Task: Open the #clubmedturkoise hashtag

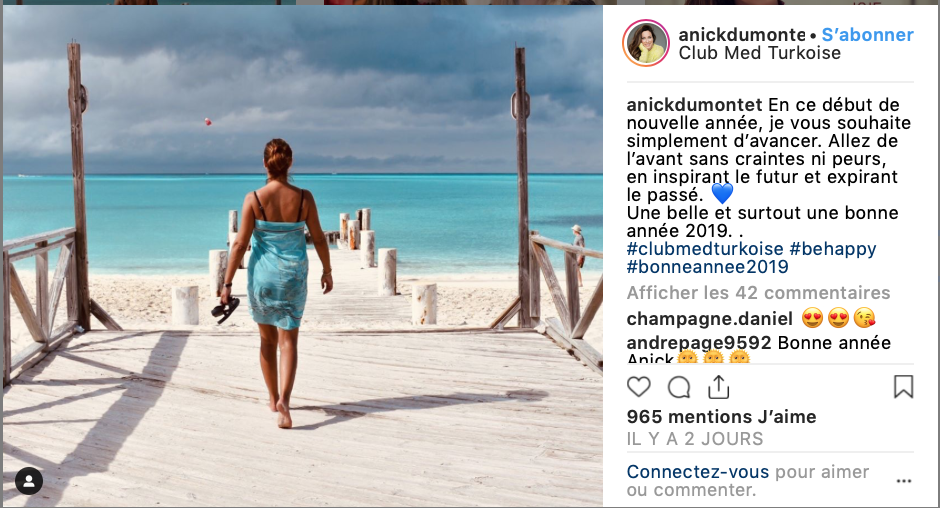Action: (705, 249)
